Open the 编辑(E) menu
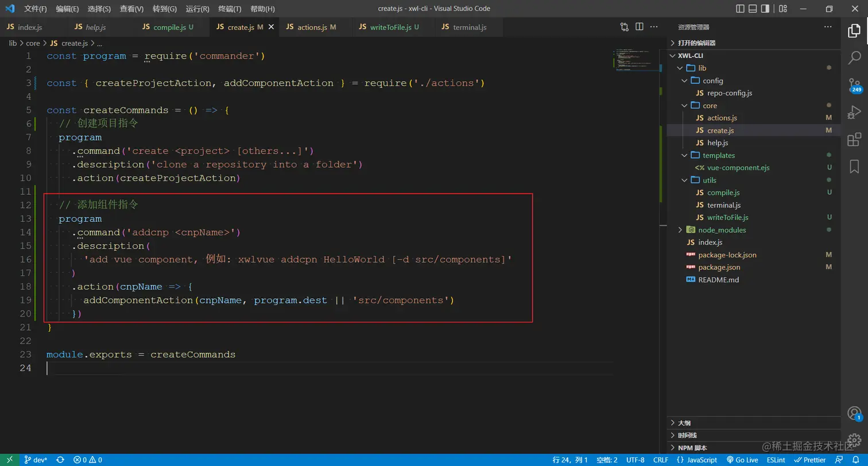Viewport: 868px width, 466px height. tap(68, 9)
